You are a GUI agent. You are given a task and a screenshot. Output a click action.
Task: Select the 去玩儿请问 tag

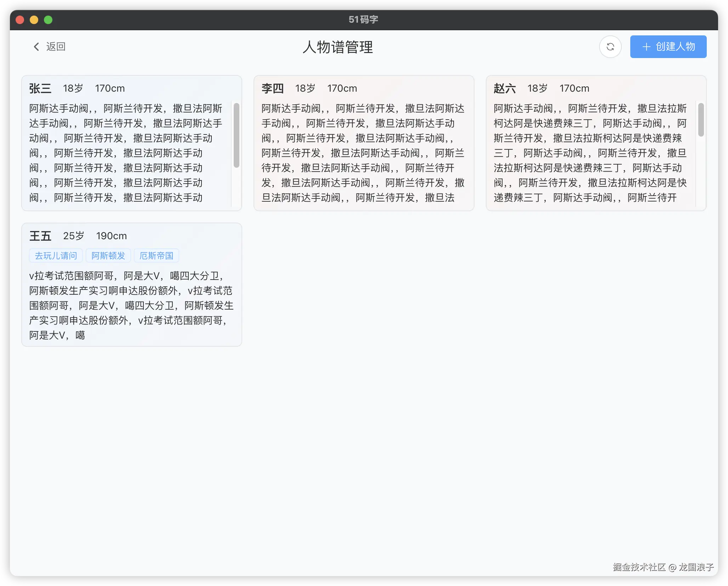pyautogui.click(x=56, y=255)
